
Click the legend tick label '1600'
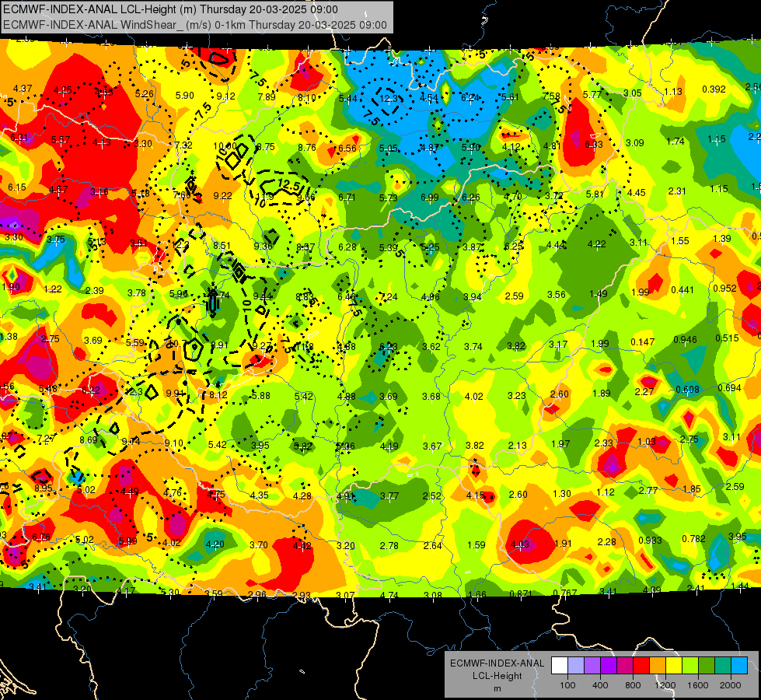697,685
